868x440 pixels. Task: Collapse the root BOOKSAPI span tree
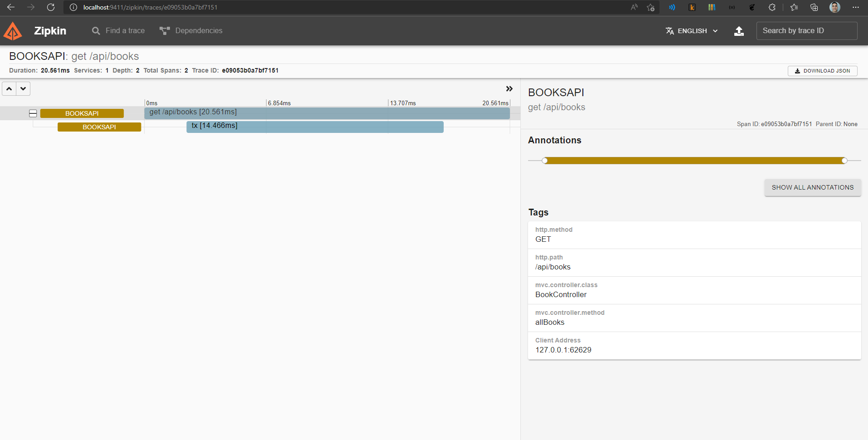pos(33,113)
